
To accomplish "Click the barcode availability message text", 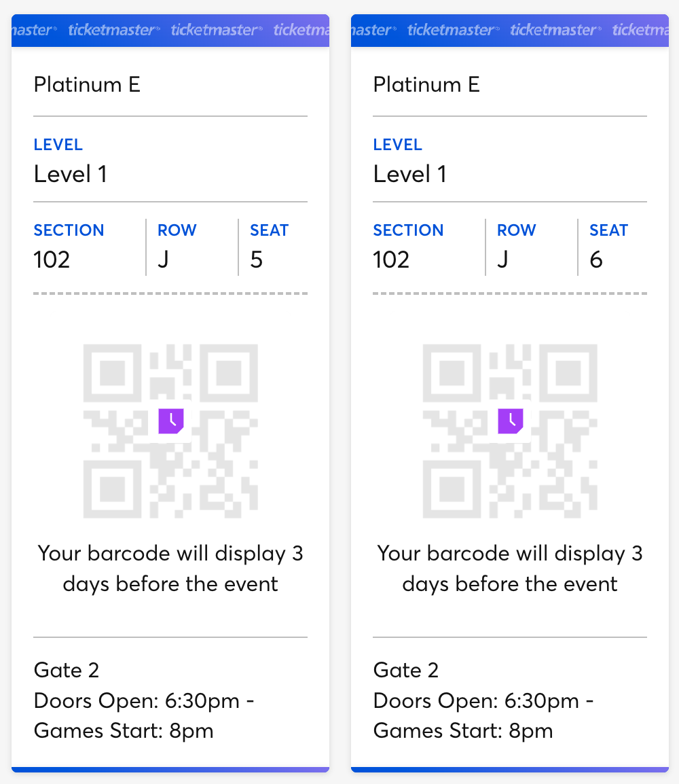I will pyautogui.click(x=170, y=568).
